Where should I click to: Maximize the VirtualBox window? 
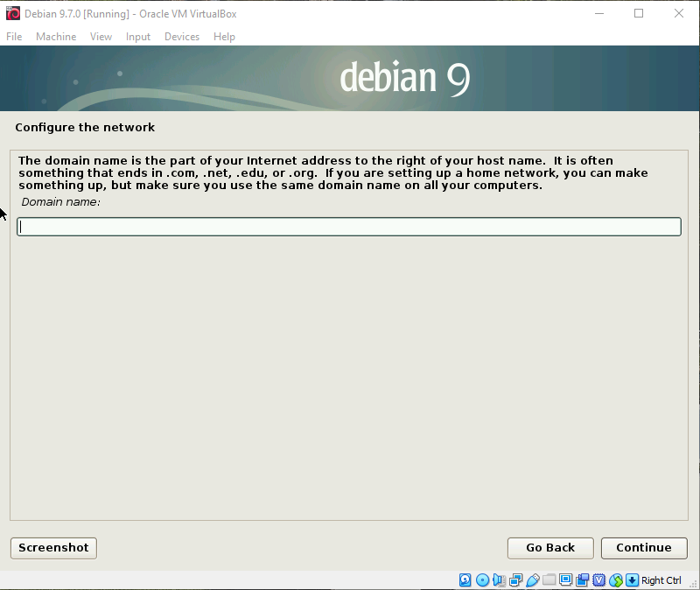(x=639, y=13)
